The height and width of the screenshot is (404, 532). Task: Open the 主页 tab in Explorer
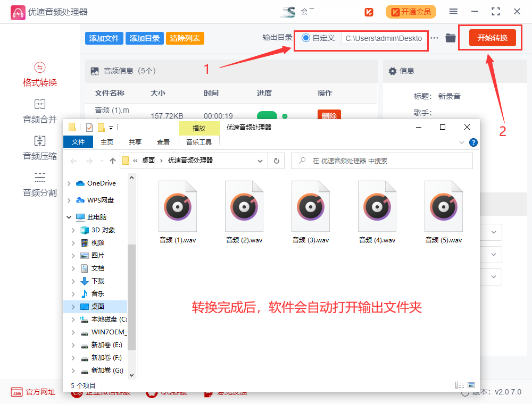106,142
